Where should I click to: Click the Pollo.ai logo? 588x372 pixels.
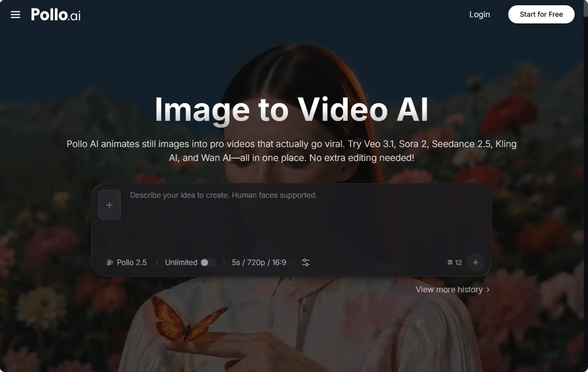tap(56, 15)
